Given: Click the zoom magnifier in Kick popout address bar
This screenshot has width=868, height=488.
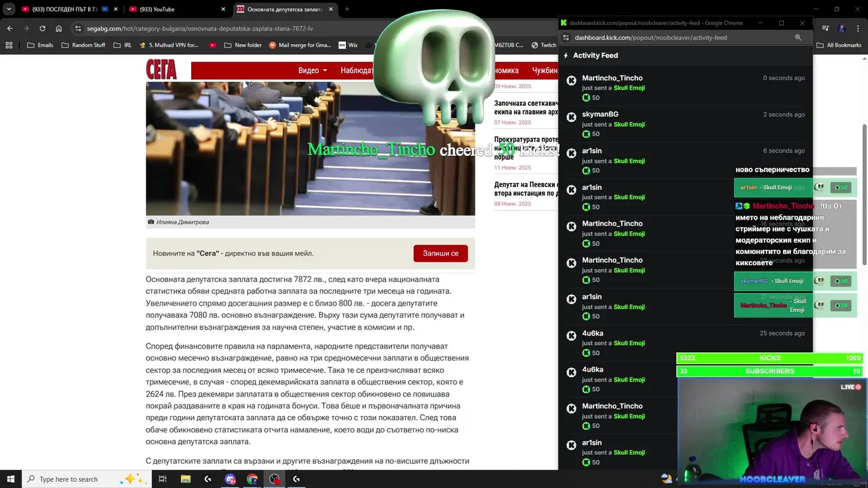Looking at the screenshot, I should coord(798,37).
